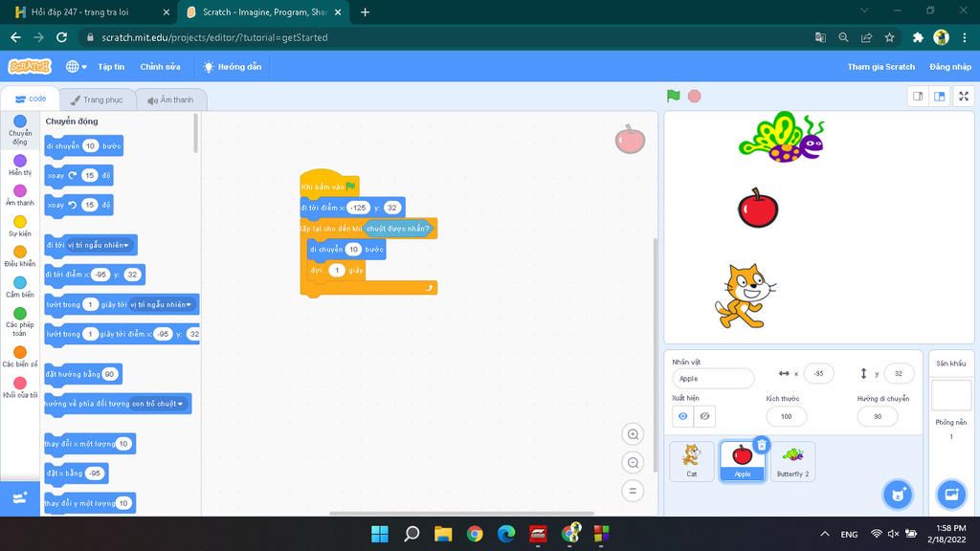Switch to the Âm thanh tab

pos(170,99)
